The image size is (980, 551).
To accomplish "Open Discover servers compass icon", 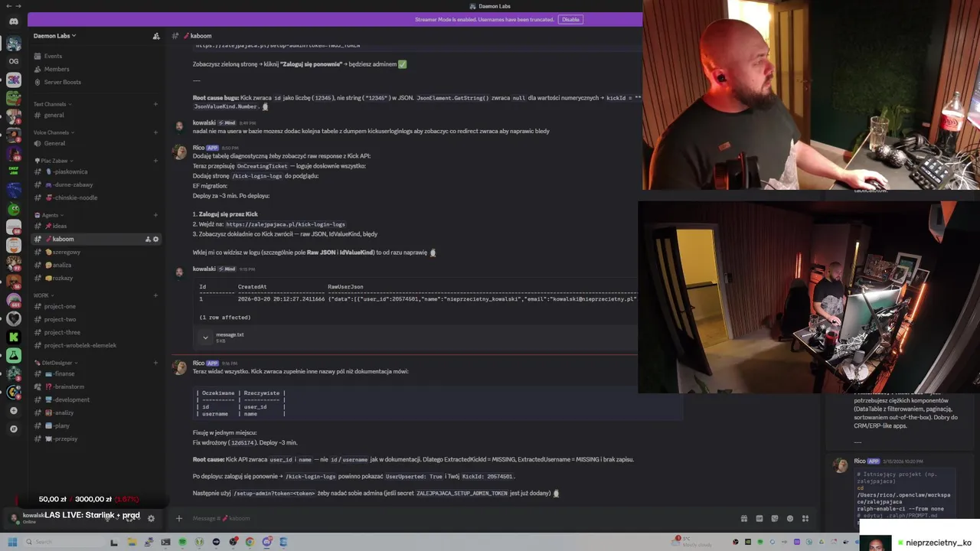I will coord(14,429).
